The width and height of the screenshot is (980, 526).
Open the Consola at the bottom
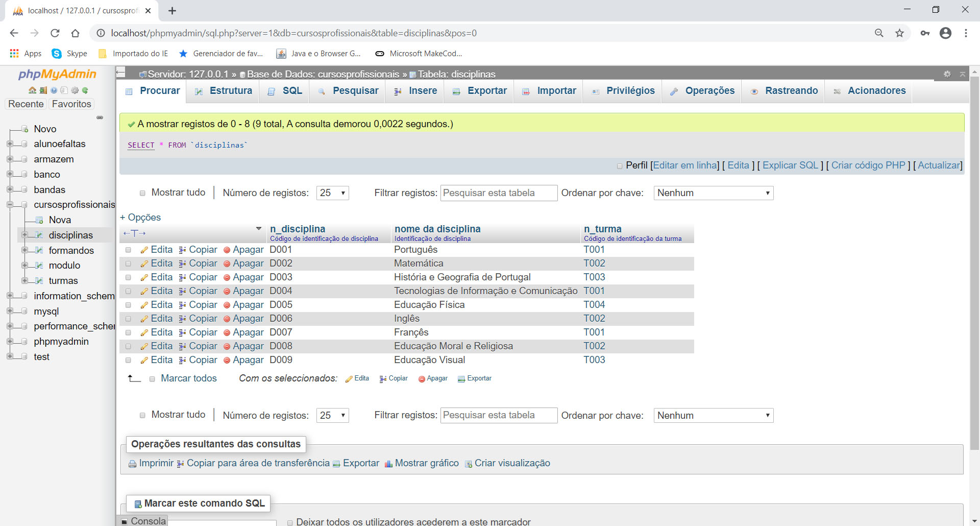coord(148,521)
